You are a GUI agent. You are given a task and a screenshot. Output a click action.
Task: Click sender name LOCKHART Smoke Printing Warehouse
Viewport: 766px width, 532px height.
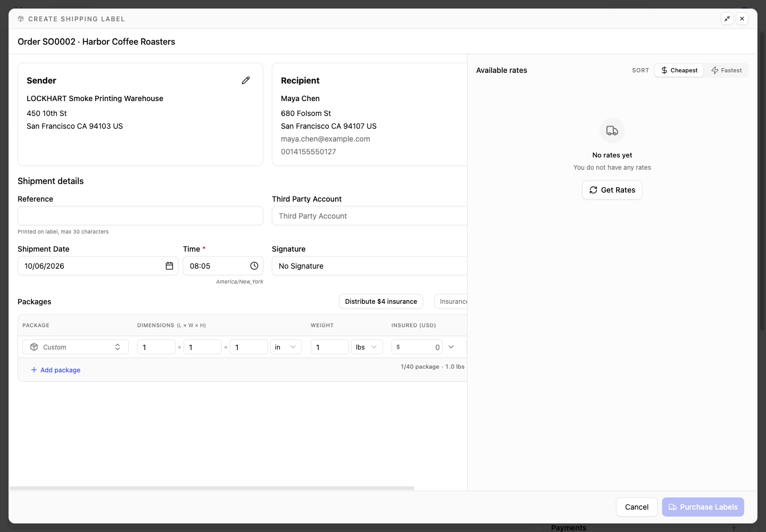pos(95,98)
